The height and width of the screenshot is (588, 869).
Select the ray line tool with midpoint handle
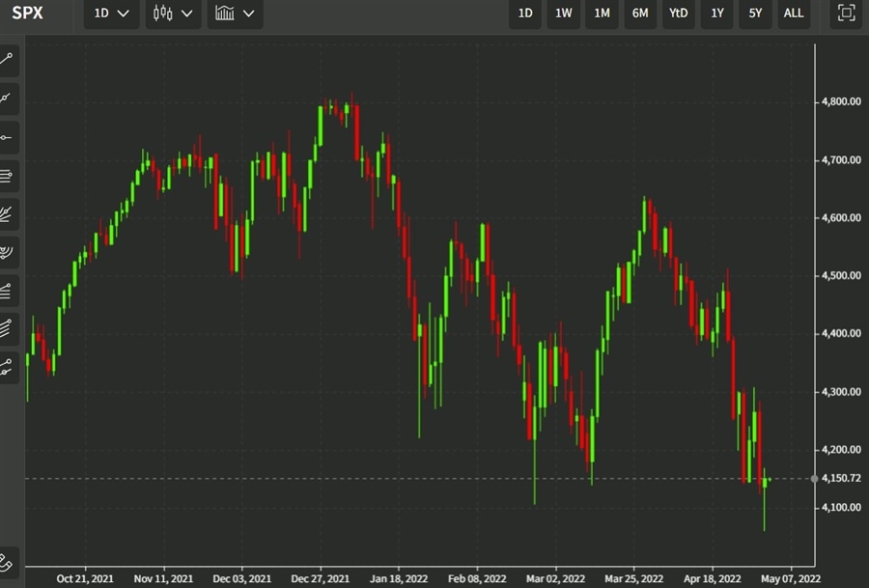pyautogui.click(x=8, y=98)
